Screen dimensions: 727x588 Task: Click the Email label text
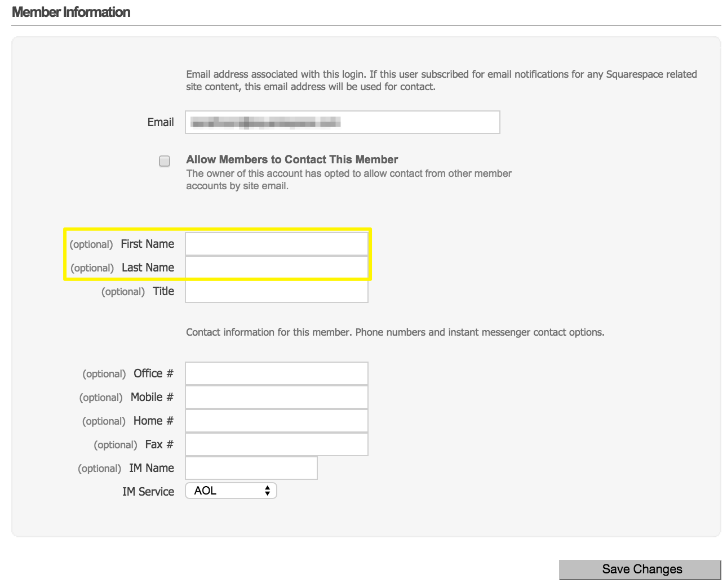(x=161, y=122)
